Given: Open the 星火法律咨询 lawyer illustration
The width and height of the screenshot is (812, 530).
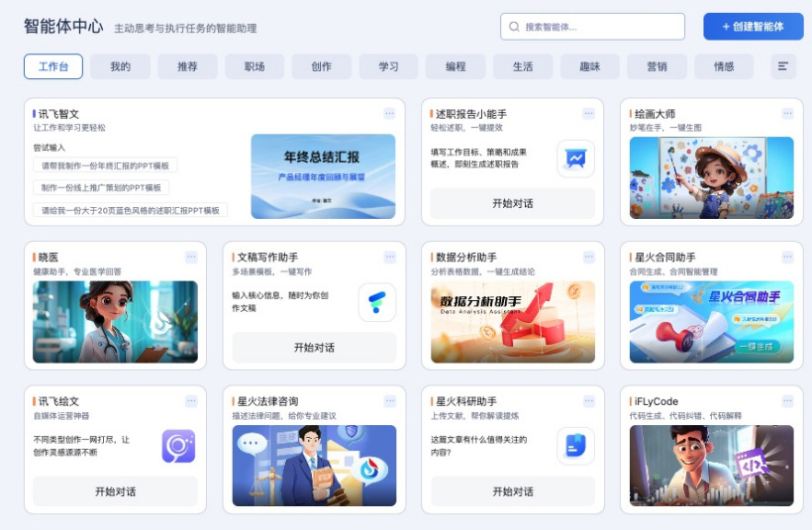Looking at the screenshot, I should point(314,466).
